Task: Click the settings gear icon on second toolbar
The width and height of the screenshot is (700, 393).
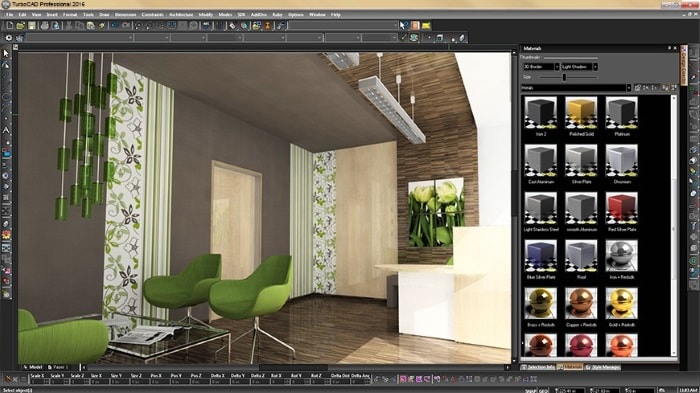Action: click(x=8, y=38)
